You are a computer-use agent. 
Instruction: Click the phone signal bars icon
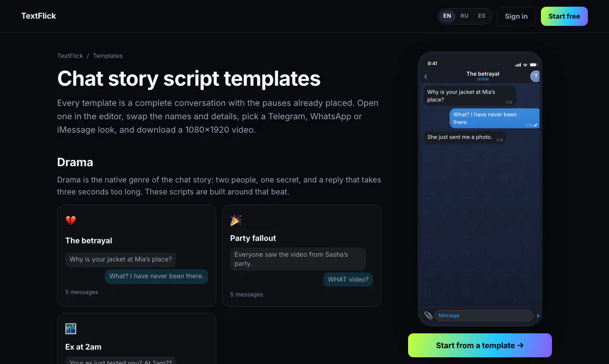click(x=518, y=65)
